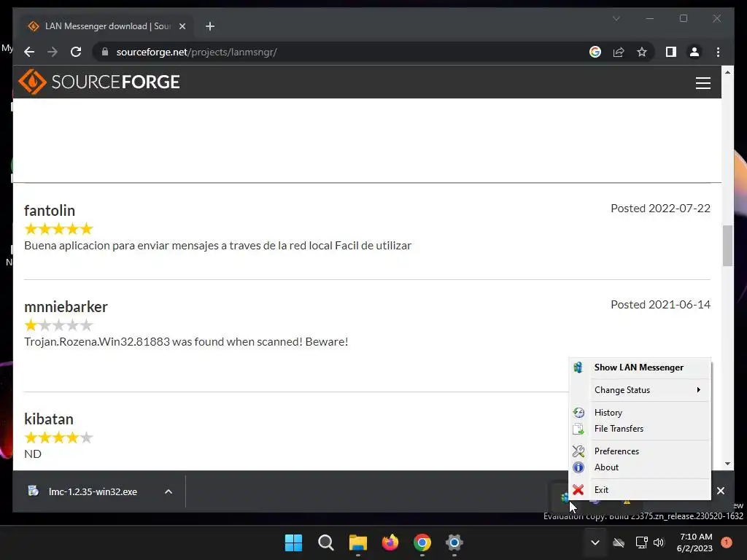Click "Posted 2022-07-22" date

tap(660, 208)
